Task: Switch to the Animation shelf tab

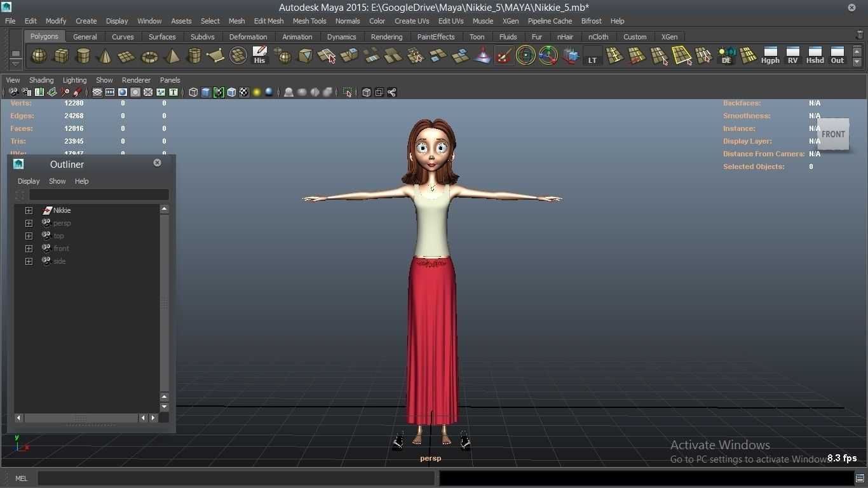Action: coord(297,37)
